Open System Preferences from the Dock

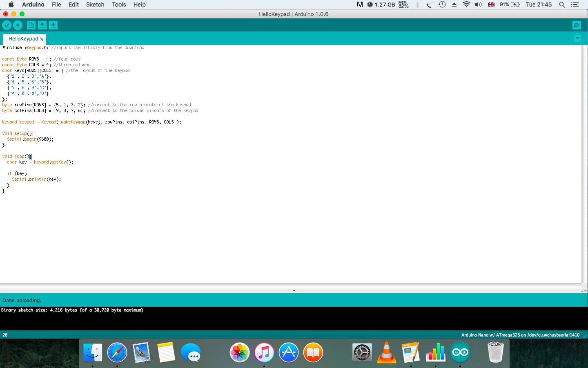pyautogui.click(x=362, y=352)
